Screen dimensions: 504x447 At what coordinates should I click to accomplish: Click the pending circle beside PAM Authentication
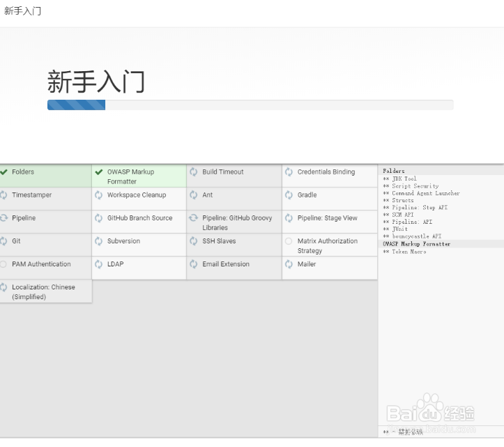(3, 264)
